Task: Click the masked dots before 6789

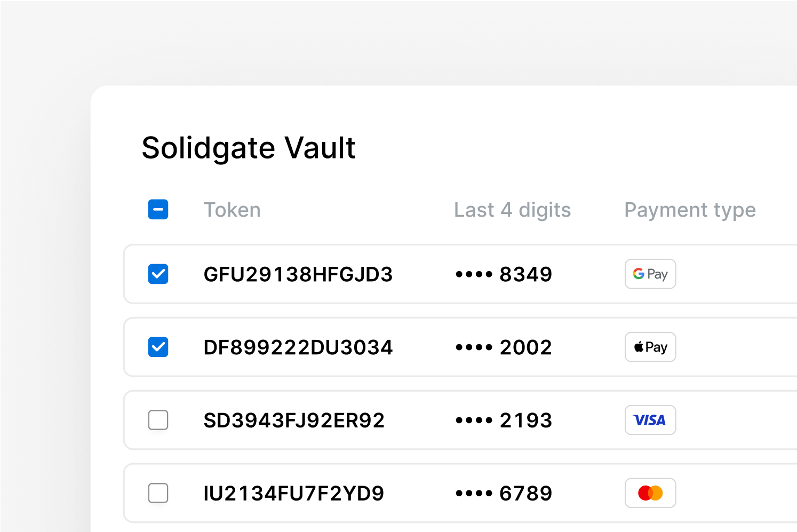Action: coord(474,493)
